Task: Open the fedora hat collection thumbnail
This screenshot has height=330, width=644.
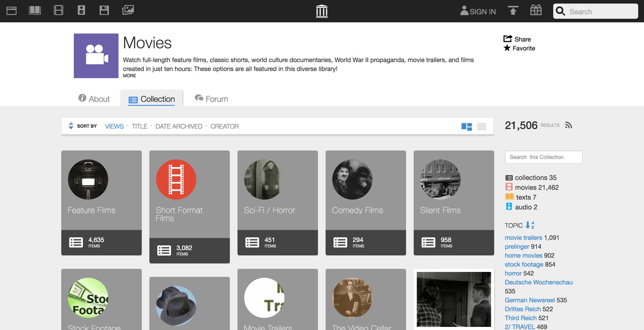Action: [176, 306]
